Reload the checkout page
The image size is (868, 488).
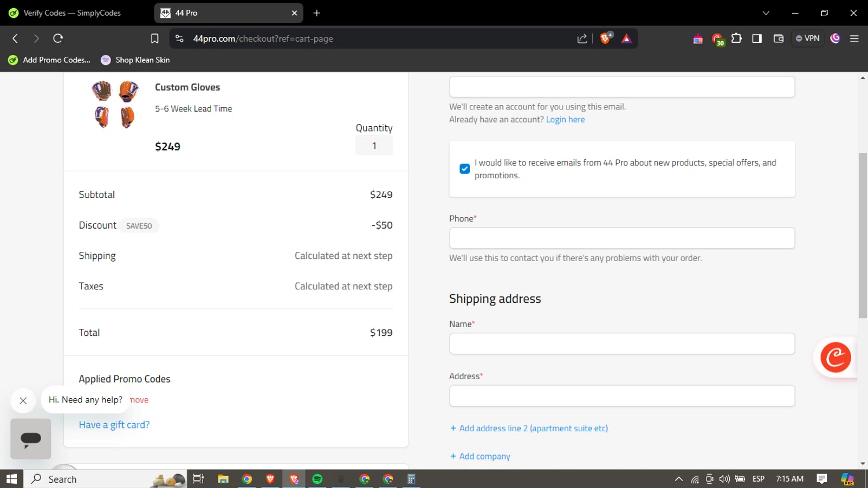pos(58,38)
